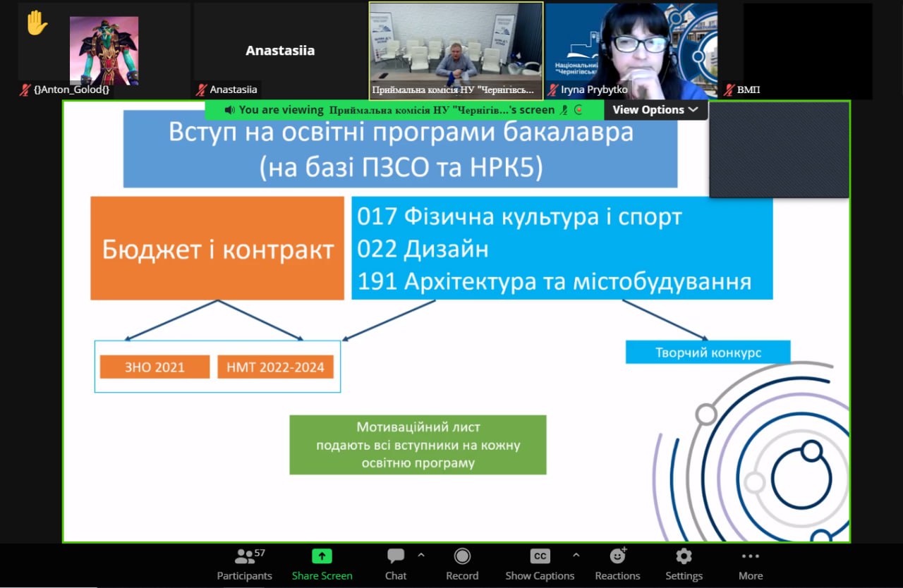The image size is (903, 588).
Task: Start recording with the Record icon
Action: [462, 556]
